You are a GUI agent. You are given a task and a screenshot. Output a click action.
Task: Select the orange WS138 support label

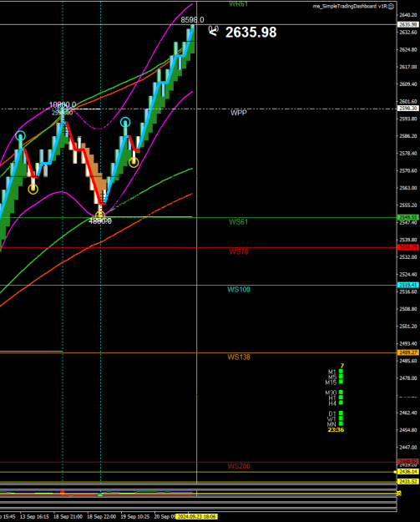239,357
